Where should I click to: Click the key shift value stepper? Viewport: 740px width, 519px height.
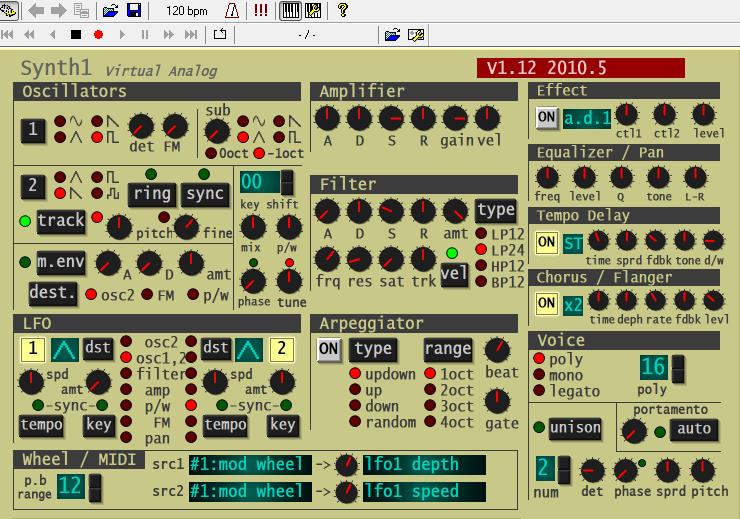286,183
